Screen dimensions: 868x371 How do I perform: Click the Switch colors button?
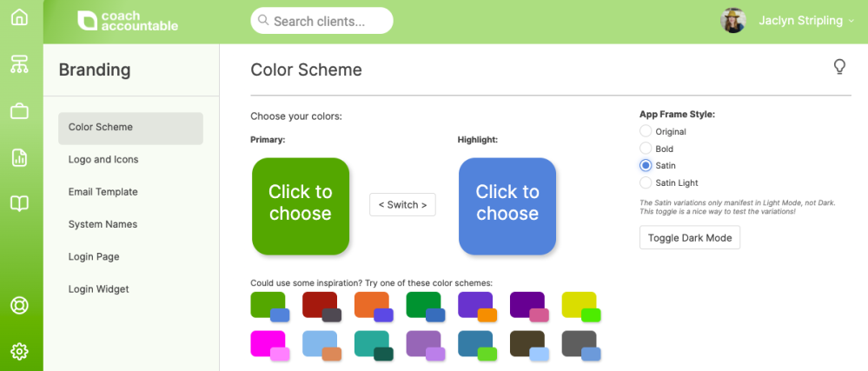402,205
